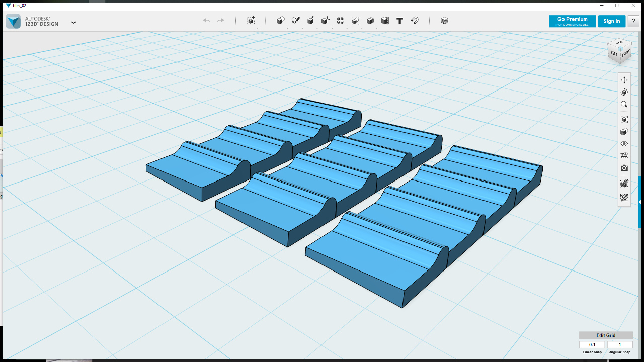
Task: Open the 123D Design application menu arrow
Action: coord(74,22)
